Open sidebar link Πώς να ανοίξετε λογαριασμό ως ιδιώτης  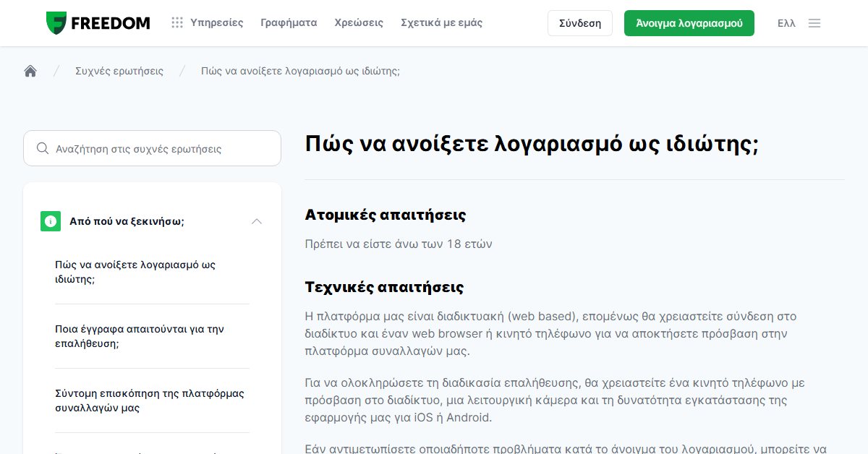pyautogui.click(x=135, y=272)
